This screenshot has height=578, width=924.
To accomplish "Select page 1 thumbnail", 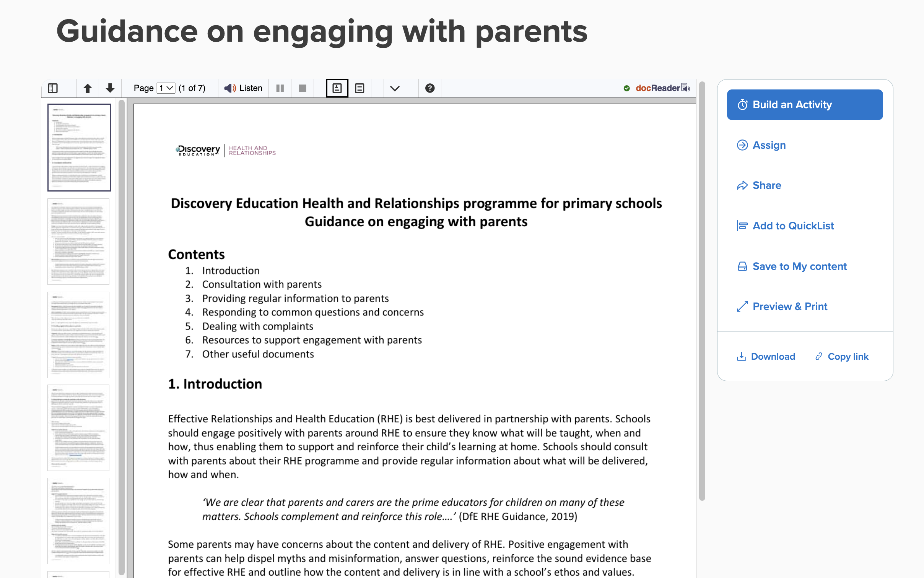I will point(79,148).
